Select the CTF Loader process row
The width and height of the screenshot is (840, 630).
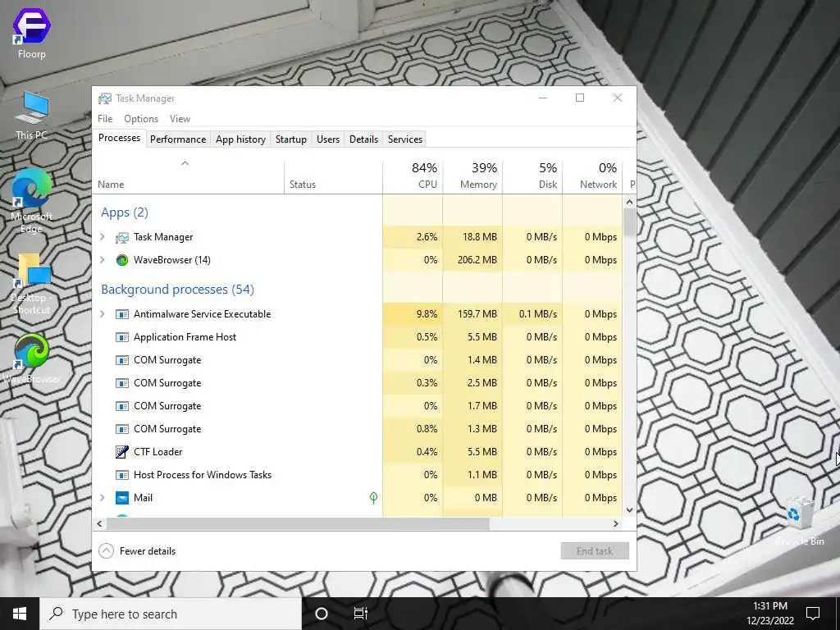(x=358, y=452)
